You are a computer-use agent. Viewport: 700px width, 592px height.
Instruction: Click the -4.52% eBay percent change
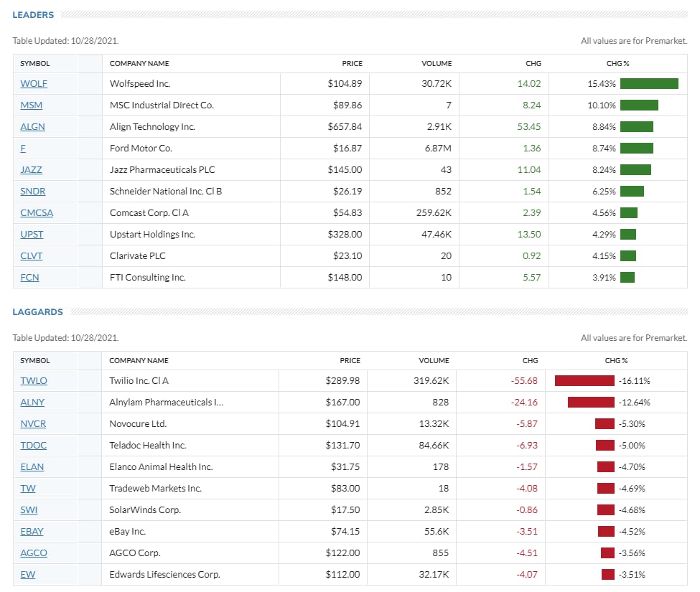[632, 531]
